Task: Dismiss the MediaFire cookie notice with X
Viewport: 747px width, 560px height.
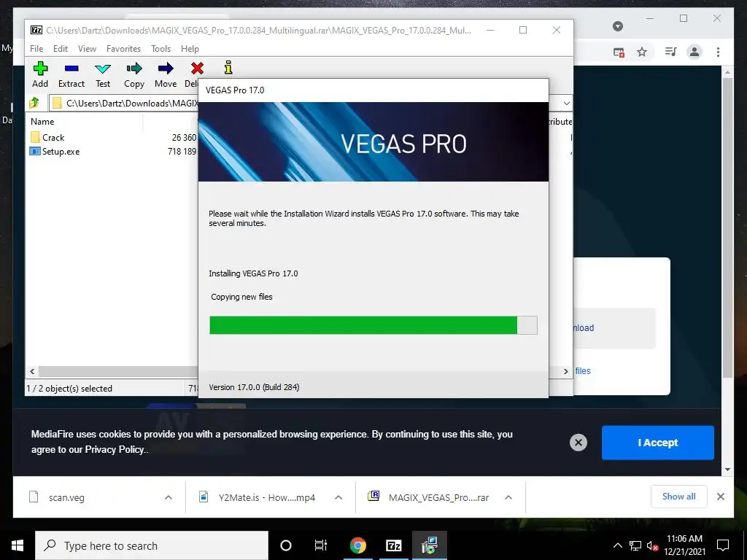Action: (x=578, y=443)
